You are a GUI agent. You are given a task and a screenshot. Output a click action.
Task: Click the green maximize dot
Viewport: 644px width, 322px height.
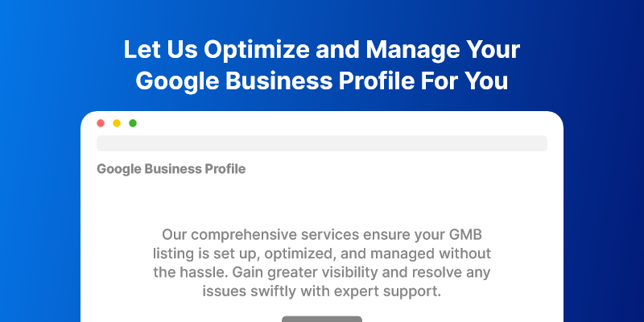tap(133, 123)
